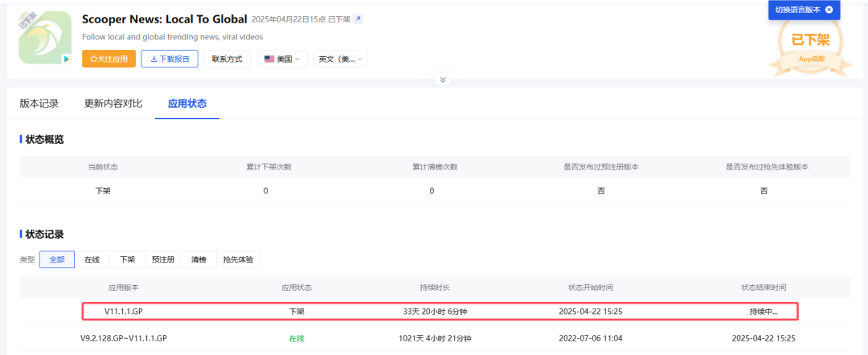
Task: Select the 抢先体验 type filter
Action: tap(238, 259)
